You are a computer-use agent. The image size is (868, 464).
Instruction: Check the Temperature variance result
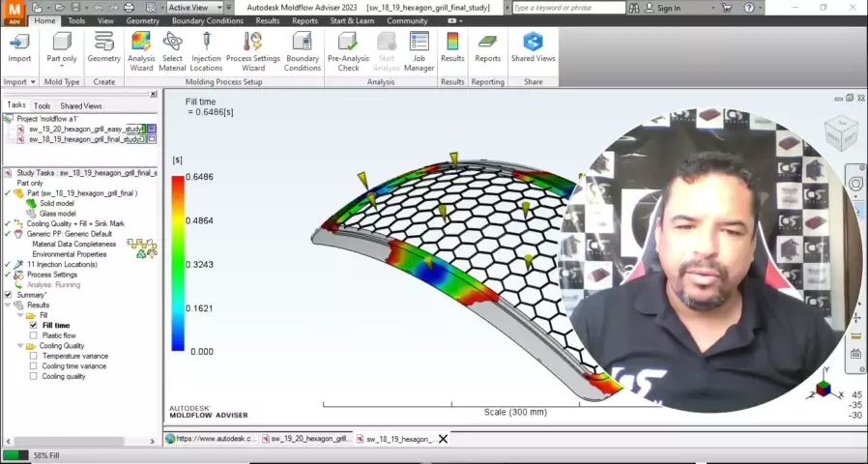pyautogui.click(x=33, y=356)
